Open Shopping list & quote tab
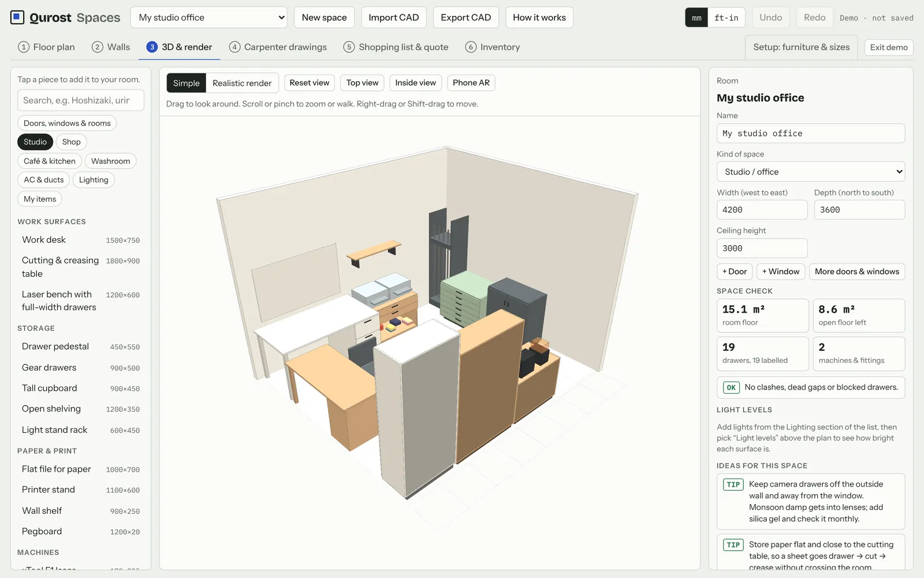Viewport: 924px width, 578px height. pyautogui.click(x=396, y=47)
